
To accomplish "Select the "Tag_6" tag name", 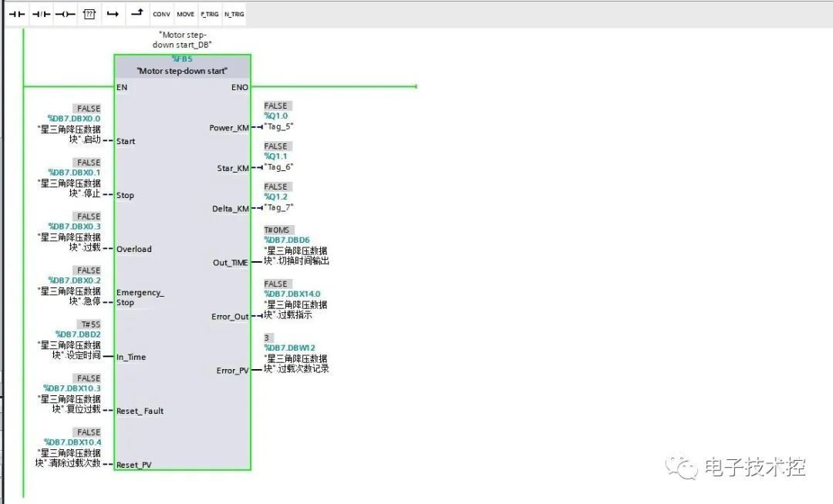I will [x=279, y=166].
